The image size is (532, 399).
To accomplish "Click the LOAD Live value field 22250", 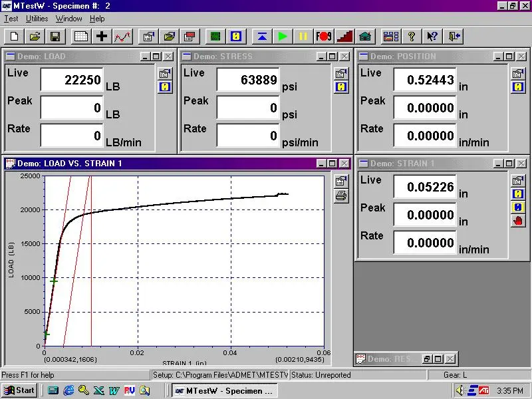I will (x=72, y=80).
